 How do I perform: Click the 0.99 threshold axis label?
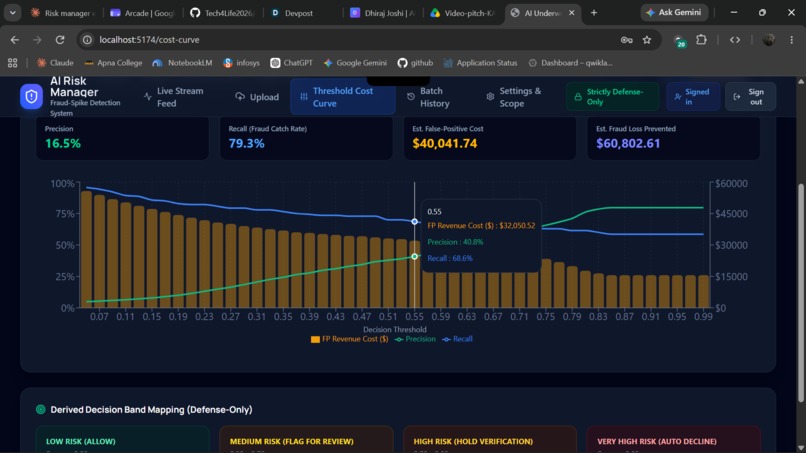(703, 317)
